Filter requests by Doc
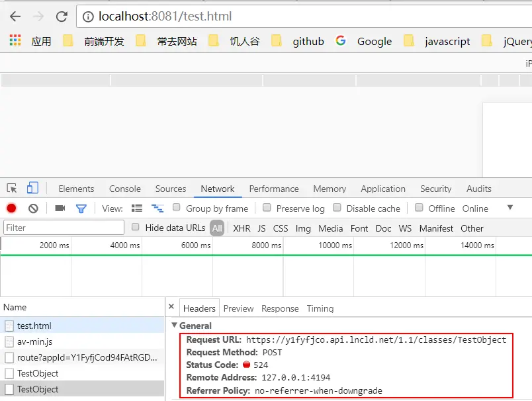Image resolution: width=532 pixels, height=401 pixels. pos(383,228)
